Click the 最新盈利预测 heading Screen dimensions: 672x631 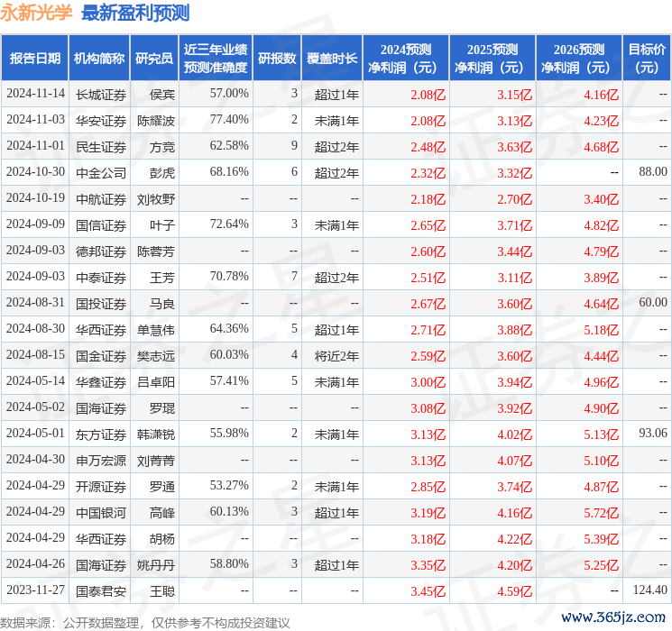[135, 13]
